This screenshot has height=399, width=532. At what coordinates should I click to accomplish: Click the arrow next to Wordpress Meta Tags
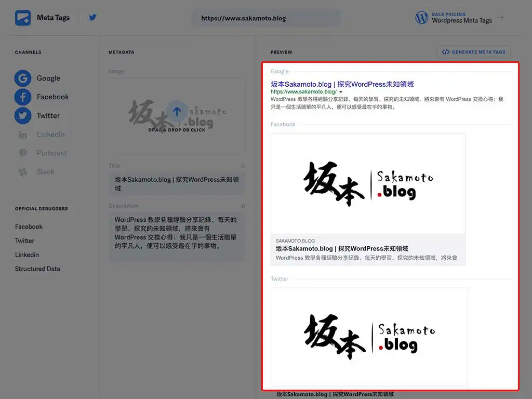tap(500, 18)
